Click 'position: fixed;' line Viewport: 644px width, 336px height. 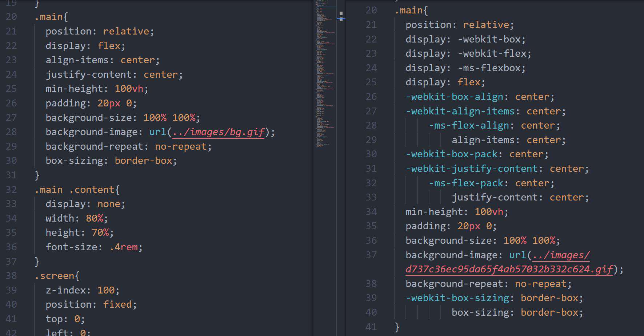91,304
